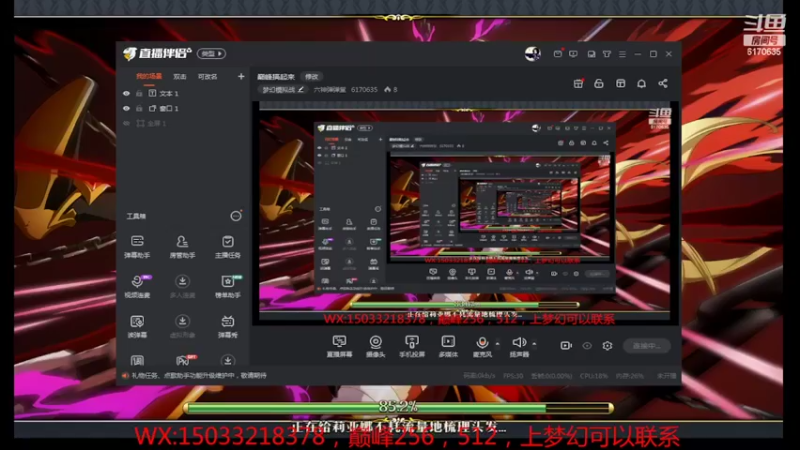The width and height of the screenshot is (800, 450).
Task: Share the room with the share icon
Action: coord(663,84)
